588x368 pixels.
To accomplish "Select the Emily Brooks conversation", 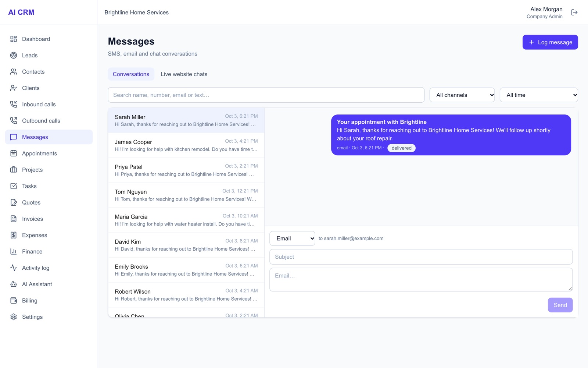I will (x=186, y=270).
